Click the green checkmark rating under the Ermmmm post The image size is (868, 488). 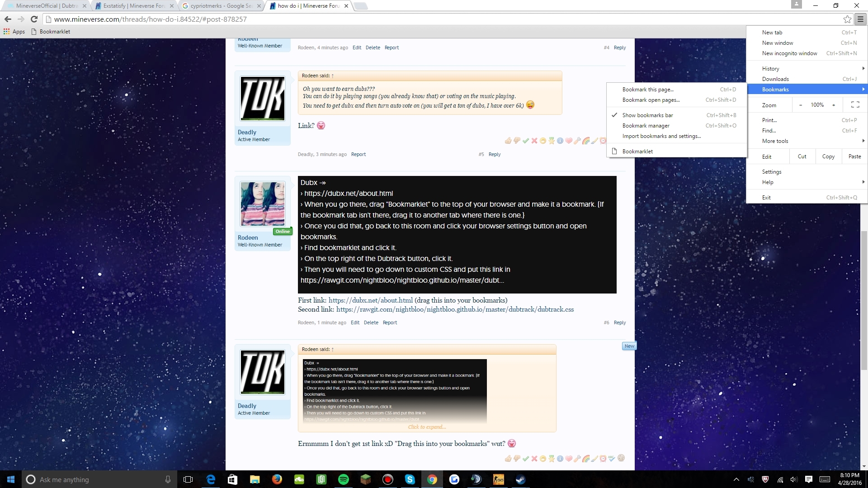525,458
